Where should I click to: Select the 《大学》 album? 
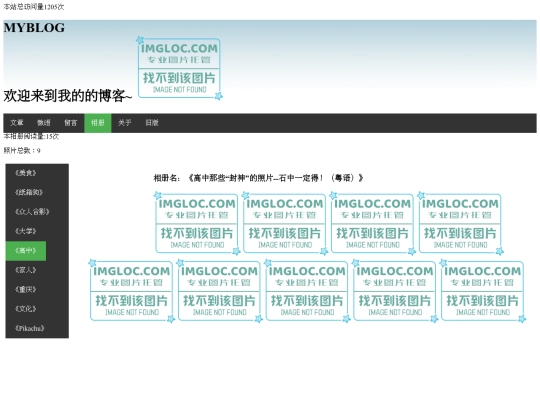(26, 231)
